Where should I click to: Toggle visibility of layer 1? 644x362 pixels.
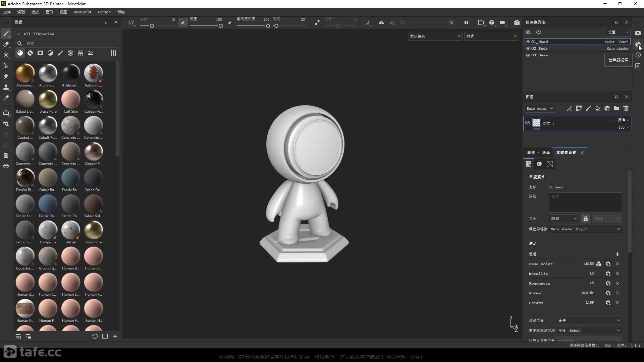pyautogui.click(x=528, y=123)
